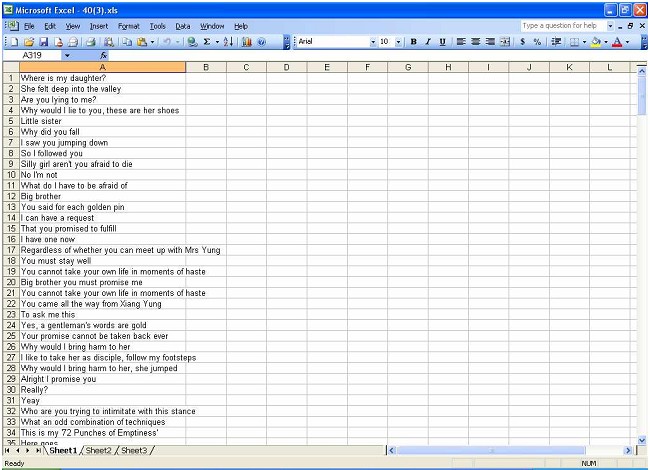Toggle bold formatting
Image resolution: width=650 pixels, height=470 pixels.
(x=413, y=41)
